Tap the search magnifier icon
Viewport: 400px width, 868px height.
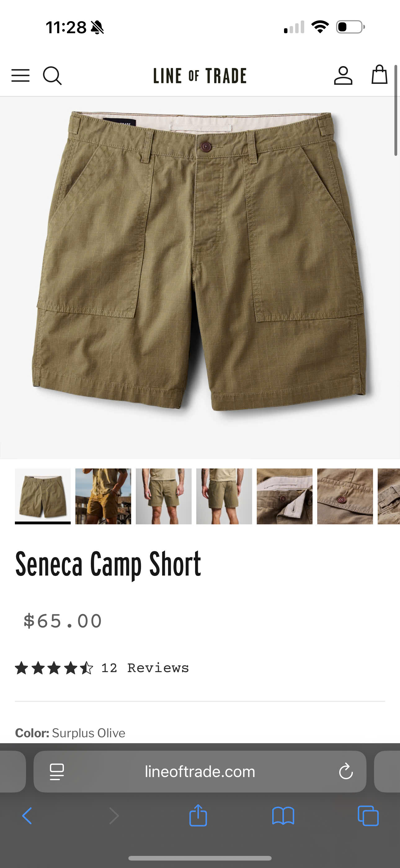[52, 75]
